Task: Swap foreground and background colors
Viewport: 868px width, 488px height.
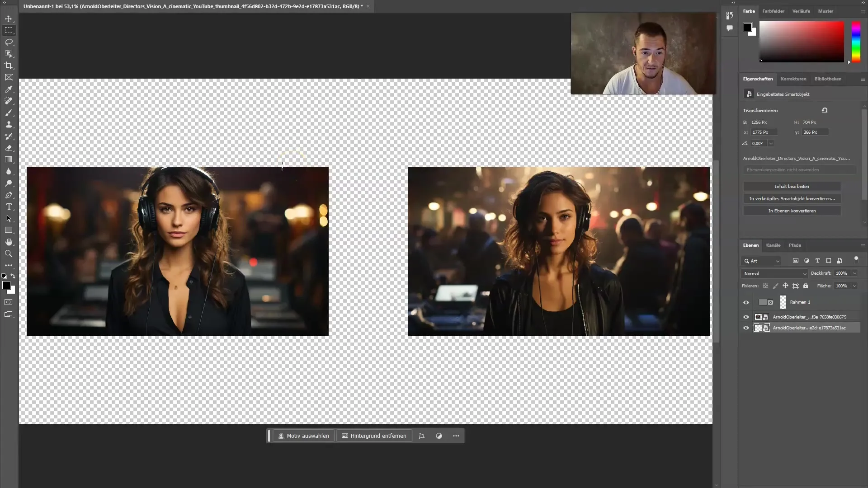Action: click(13, 276)
